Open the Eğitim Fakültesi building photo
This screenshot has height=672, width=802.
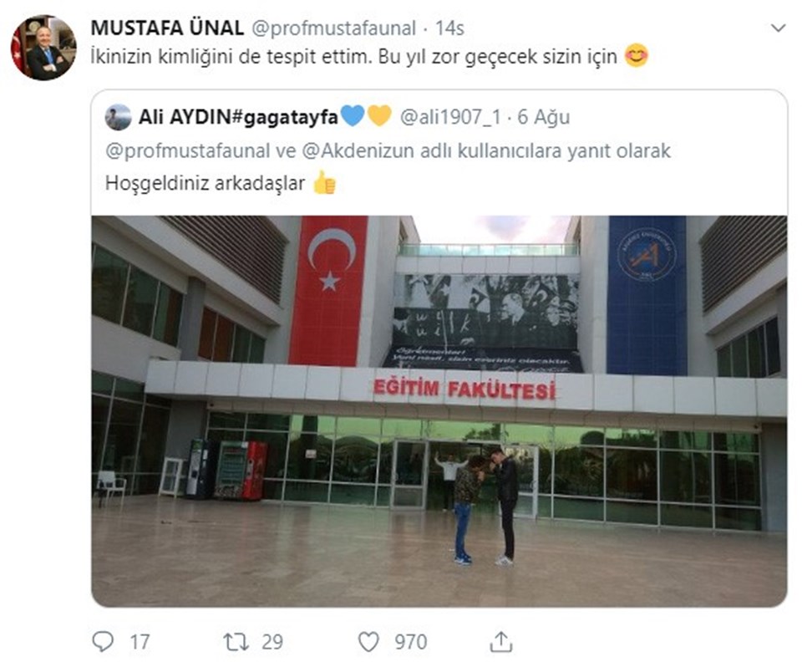click(439, 411)
